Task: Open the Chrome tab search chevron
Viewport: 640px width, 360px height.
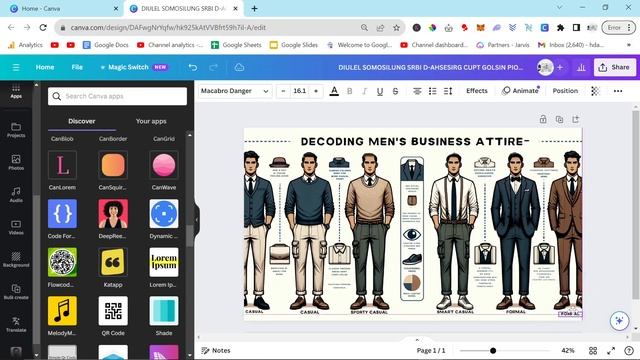Action: click(x=560, y=8)
